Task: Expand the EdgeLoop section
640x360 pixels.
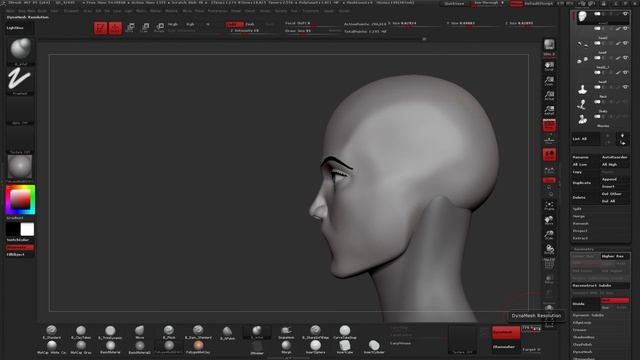Action: point(582,322)
